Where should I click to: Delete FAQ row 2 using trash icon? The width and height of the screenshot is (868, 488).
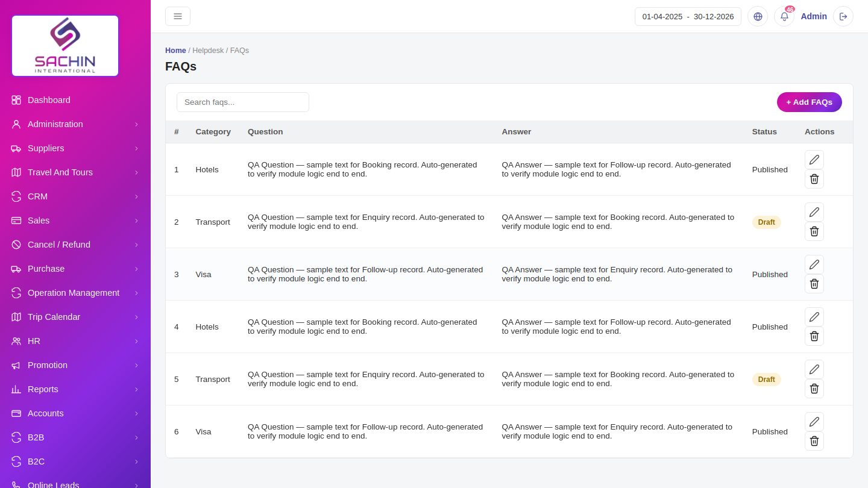[x=814, y=231]
